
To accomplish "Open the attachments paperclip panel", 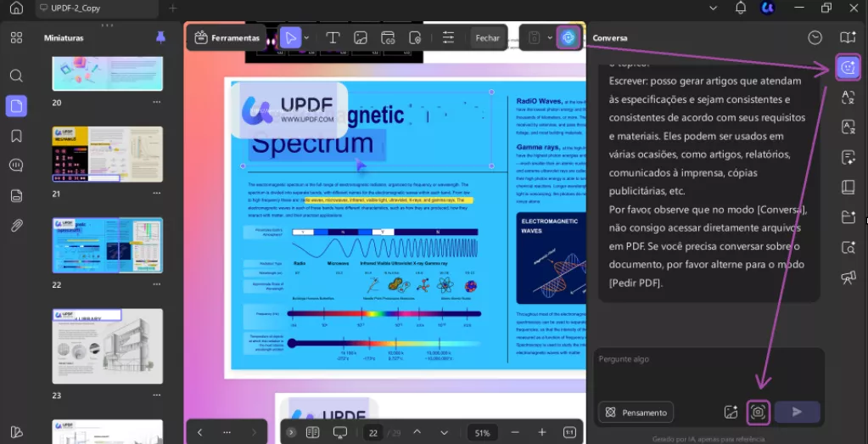I will tap(17, 226).
